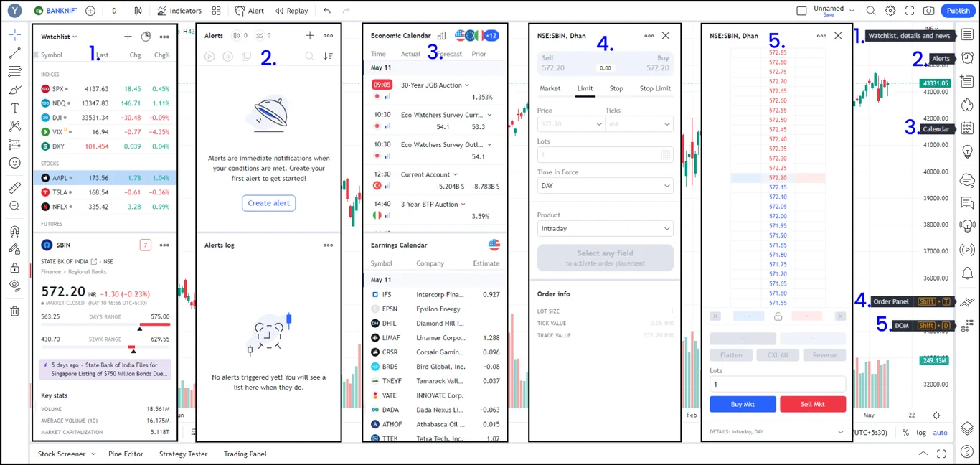The width and height of the screenshot is (980, 465).
Task: Open the Alerts clock sidebar icon
Action: 967,58
